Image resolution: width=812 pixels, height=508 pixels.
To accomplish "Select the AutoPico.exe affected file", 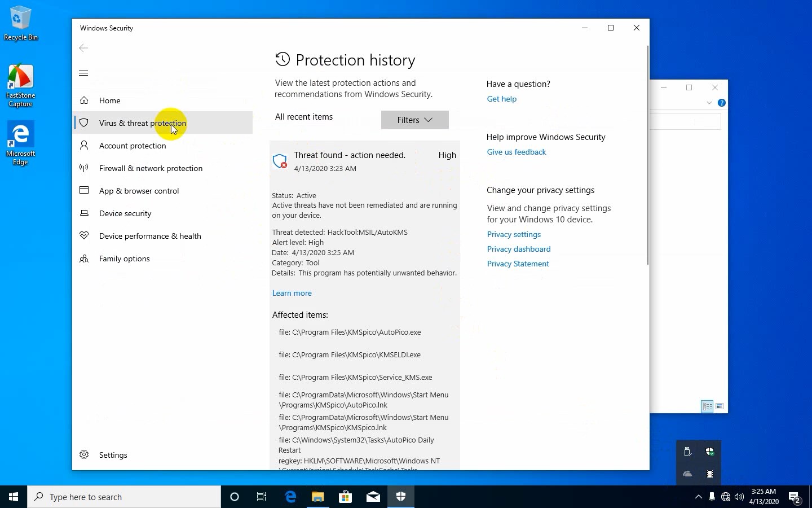I will pyautogui.click(x=350, y=332).
